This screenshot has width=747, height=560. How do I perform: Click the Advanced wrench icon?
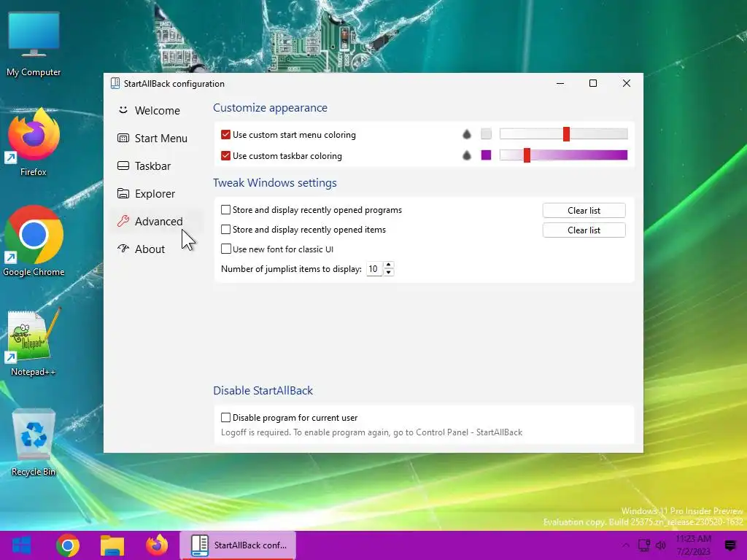pyautogui.click(x=123, y=221)
